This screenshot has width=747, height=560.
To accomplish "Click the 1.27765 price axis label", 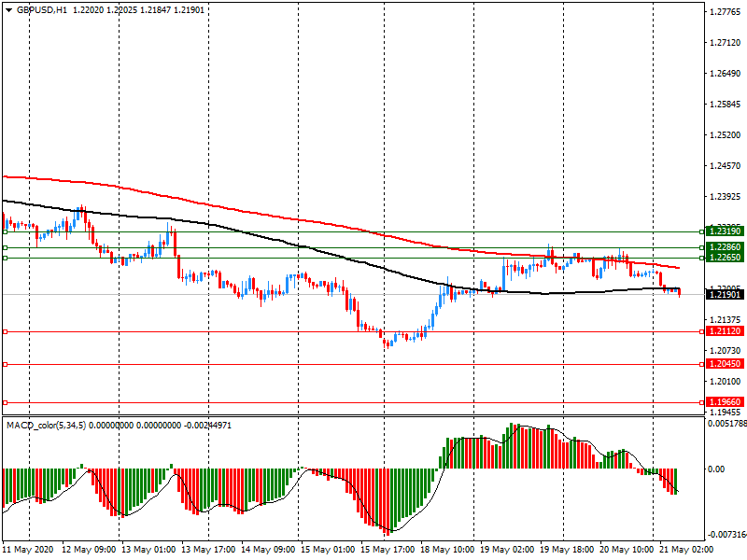I will [x=726, y=12].
